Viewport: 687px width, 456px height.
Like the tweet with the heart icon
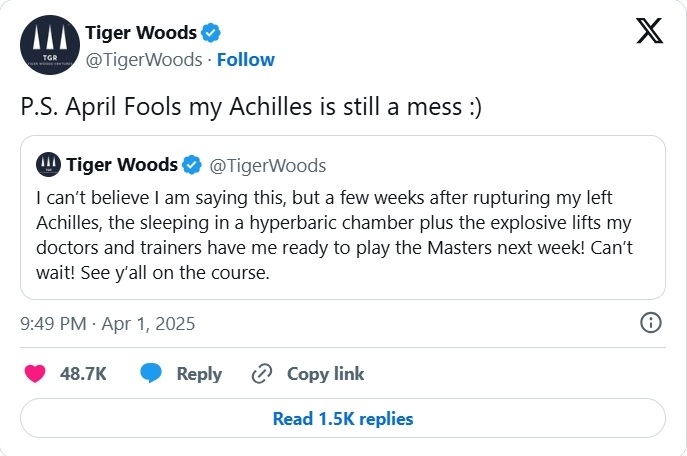[35, 374]
